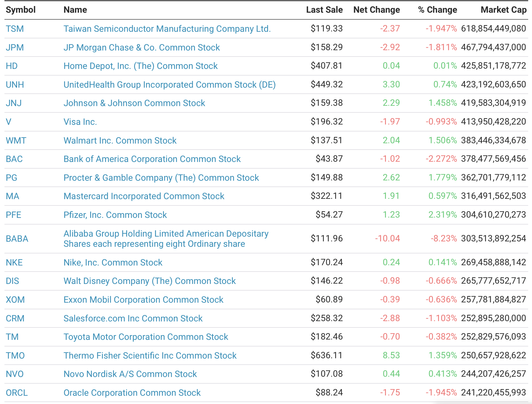The width and height of the screenshot is (532, 404).
Task: Click Toyota Motor Corporation Common Stock name
Action: click(146, 337)
